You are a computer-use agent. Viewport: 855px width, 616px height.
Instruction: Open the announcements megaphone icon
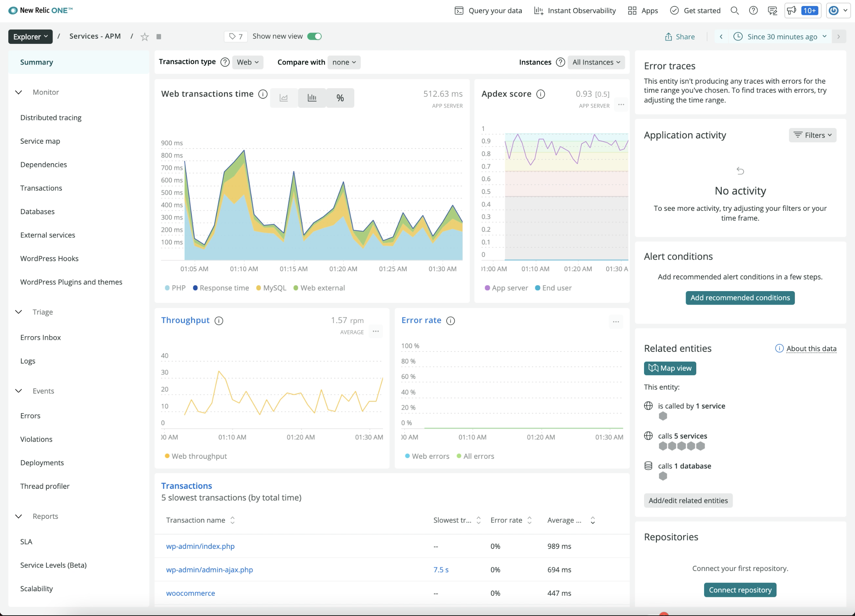pos(791,11)
